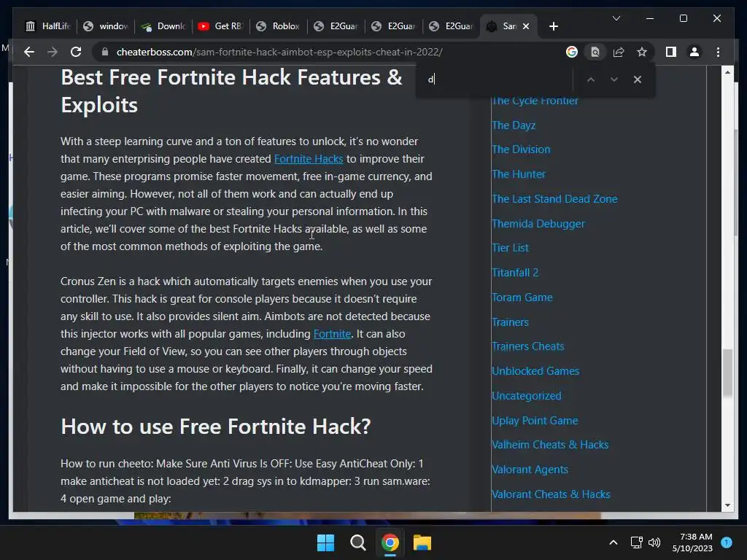Image resolution: width=747 pixels, height=560 pixels.
Task: Open the Tier List category
Action: point(510,248)
